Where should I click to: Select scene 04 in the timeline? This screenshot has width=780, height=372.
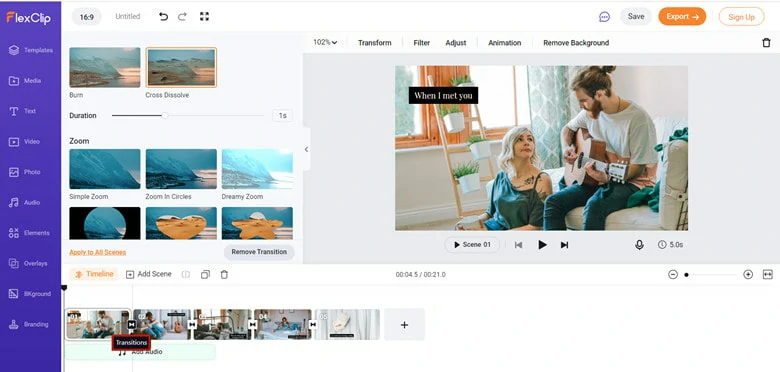283,324
